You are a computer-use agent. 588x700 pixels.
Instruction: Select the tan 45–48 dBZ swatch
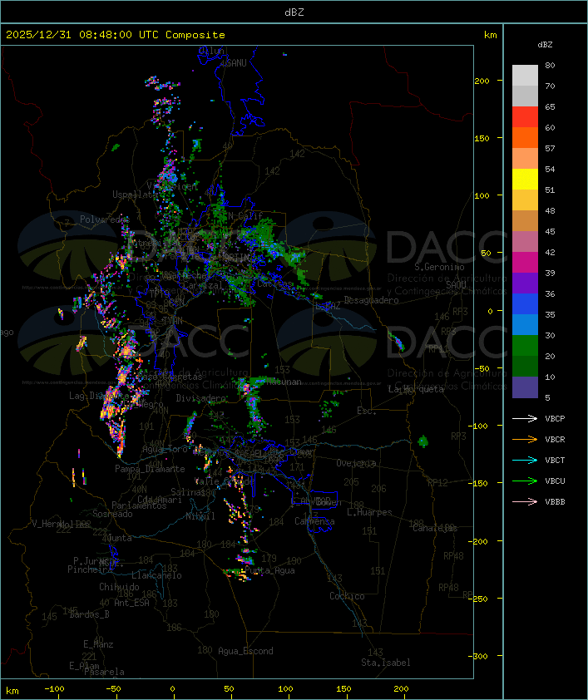click(x=525, y=220)
